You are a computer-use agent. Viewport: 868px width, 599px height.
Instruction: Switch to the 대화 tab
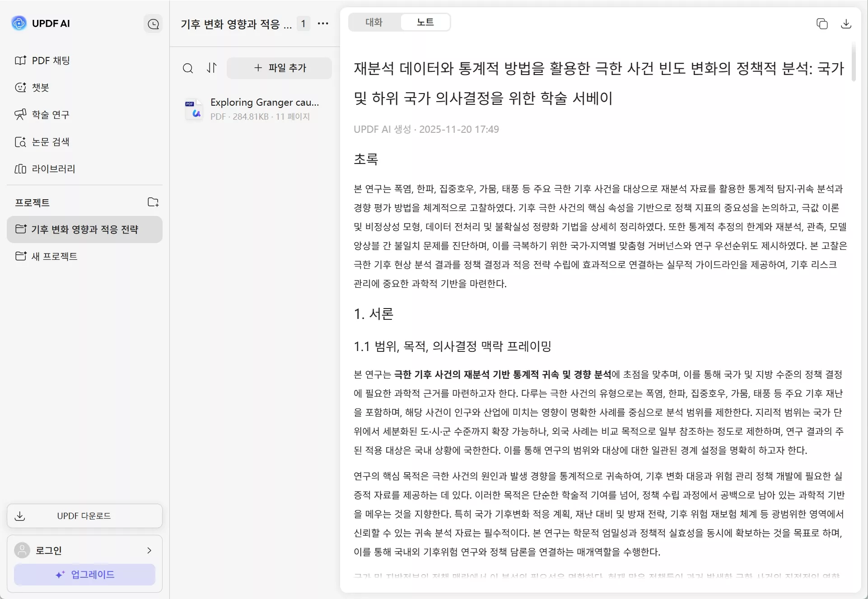(x=373, y=21)
